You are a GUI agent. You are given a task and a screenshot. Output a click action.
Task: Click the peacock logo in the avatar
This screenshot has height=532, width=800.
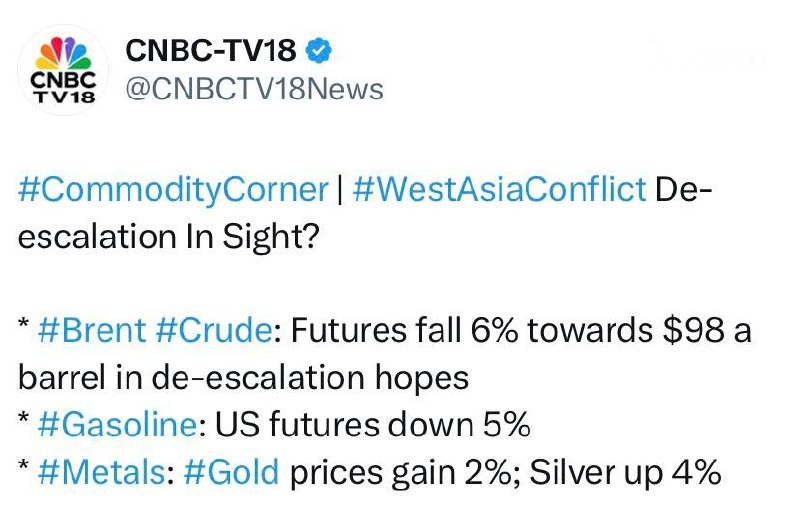coord(64,50)
